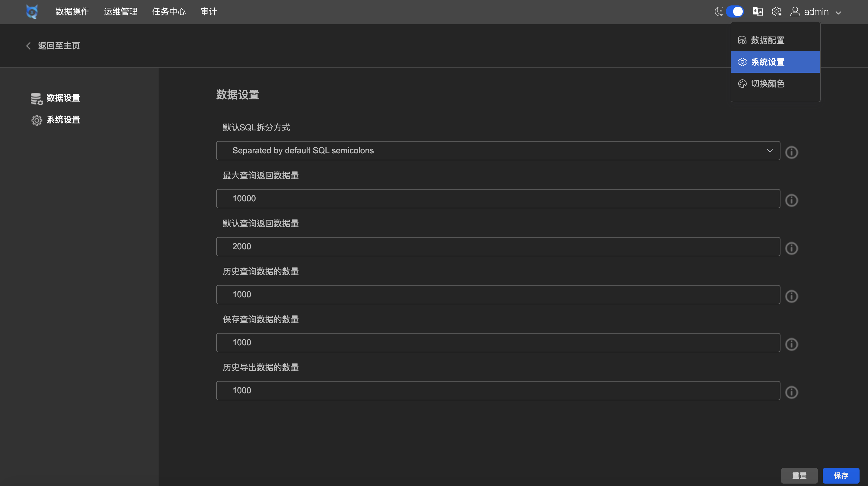Viewport: 868px width, 486px height.
Task: Click the database icon next to 数据配置
Action: click(x=742, y=40)
